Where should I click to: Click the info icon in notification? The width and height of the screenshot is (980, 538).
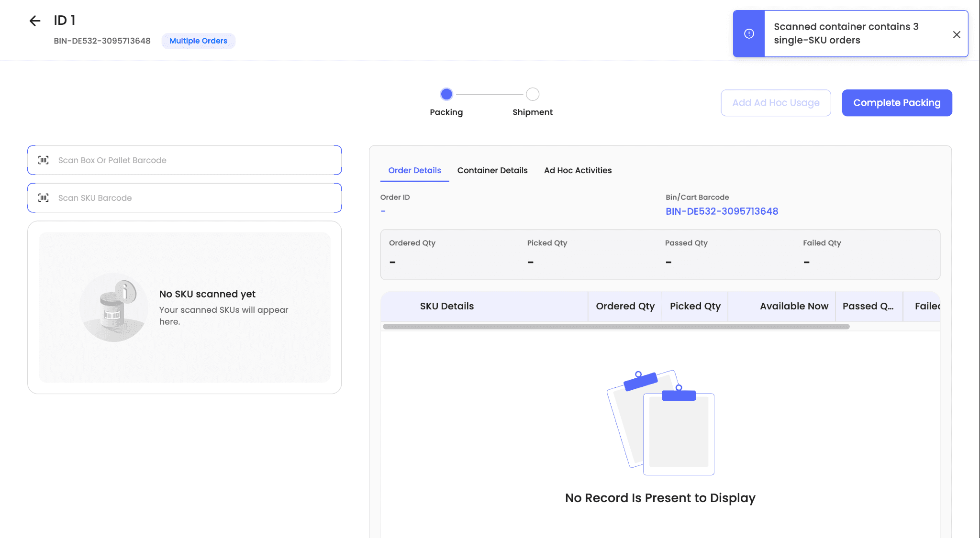point(749,33)
